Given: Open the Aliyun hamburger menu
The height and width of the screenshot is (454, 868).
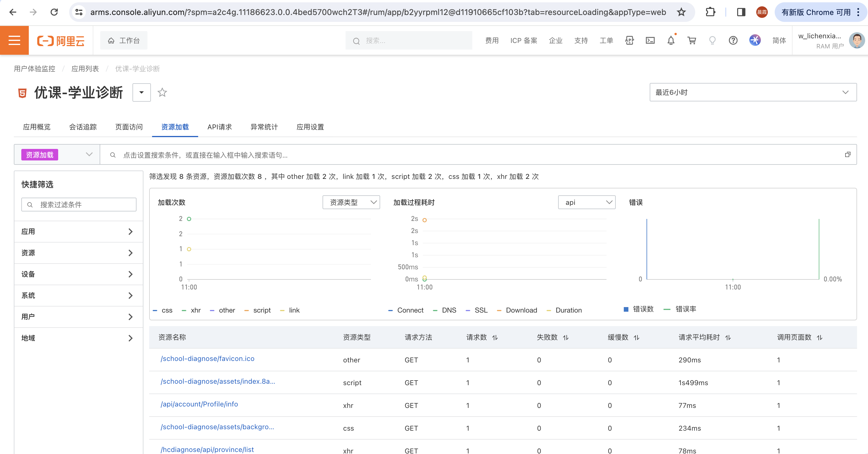Looking at the screenshot, I should [x=14, y=40].
